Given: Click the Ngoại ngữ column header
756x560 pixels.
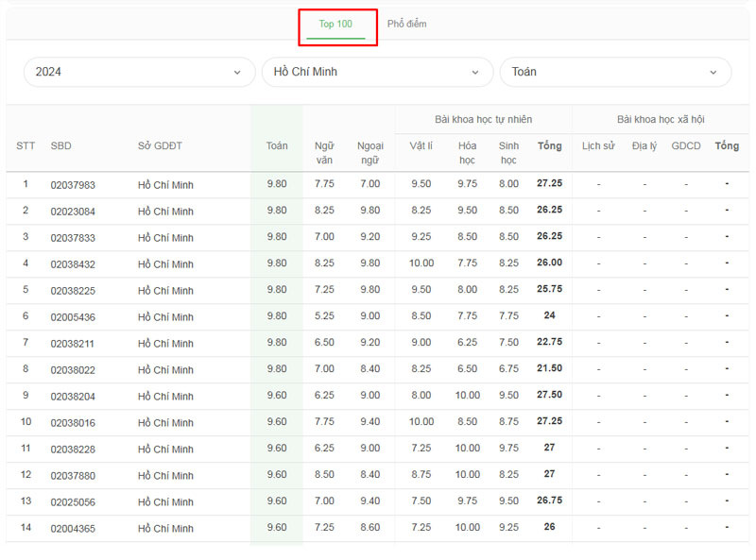Looking at the screenshot, I should click(370, 153).
